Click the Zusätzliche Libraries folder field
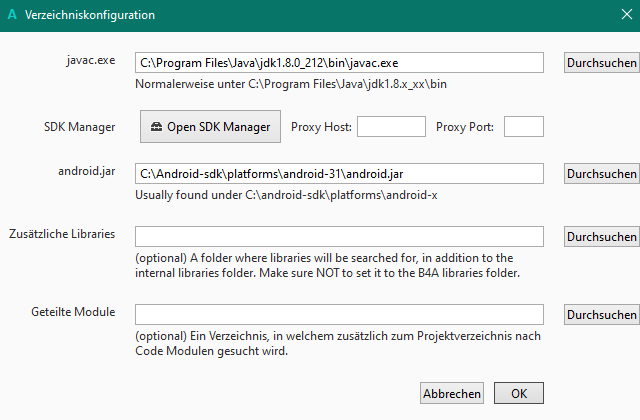The width and height of the screenshot is (640, 420). [339, 236]
